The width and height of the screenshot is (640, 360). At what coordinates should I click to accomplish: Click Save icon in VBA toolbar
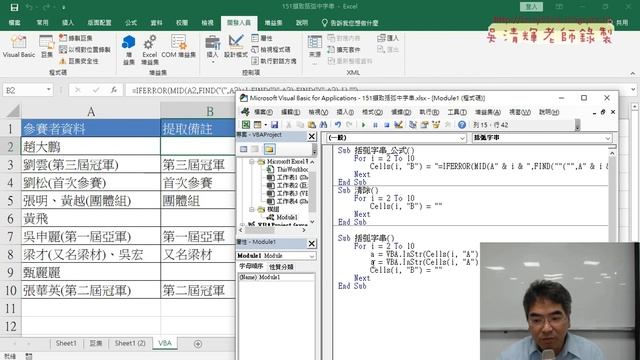coord(274,124)
